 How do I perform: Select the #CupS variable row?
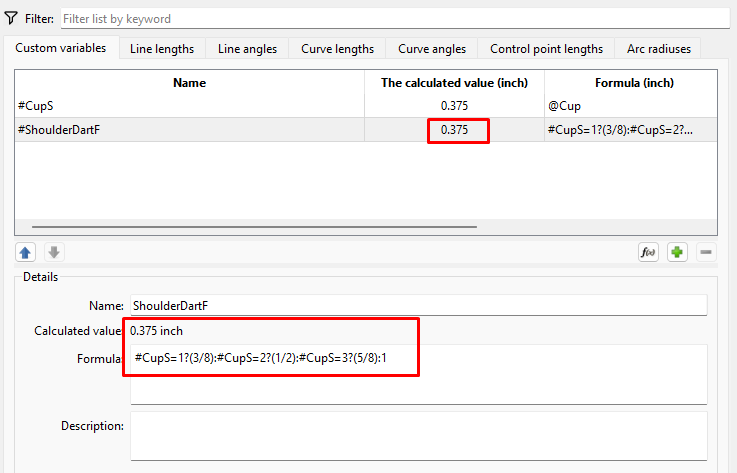[x=189, y=105]
